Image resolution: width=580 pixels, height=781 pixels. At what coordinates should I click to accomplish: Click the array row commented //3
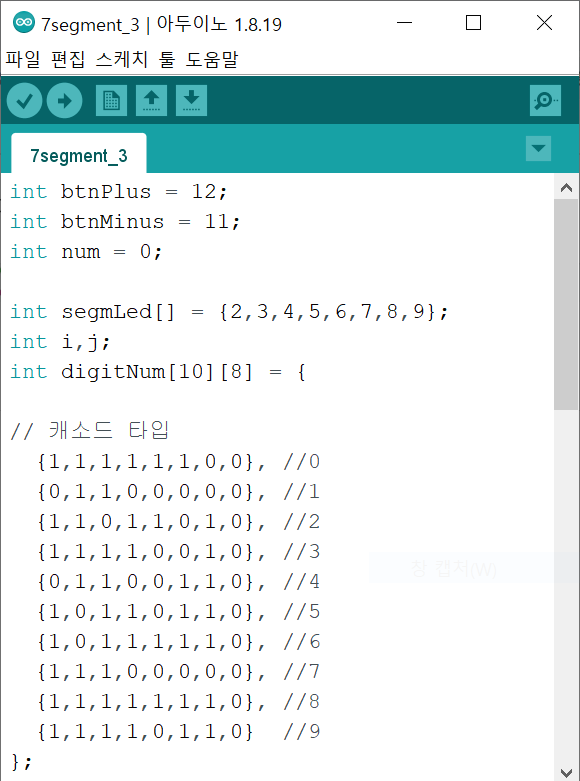(178, 551)
